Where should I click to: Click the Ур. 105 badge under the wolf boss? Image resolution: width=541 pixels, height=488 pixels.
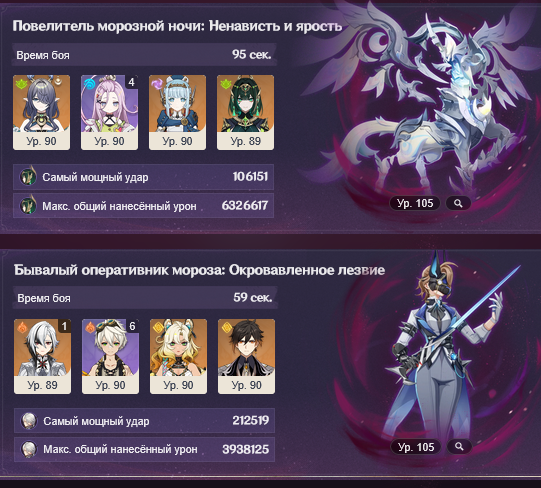tap(415, 203)
